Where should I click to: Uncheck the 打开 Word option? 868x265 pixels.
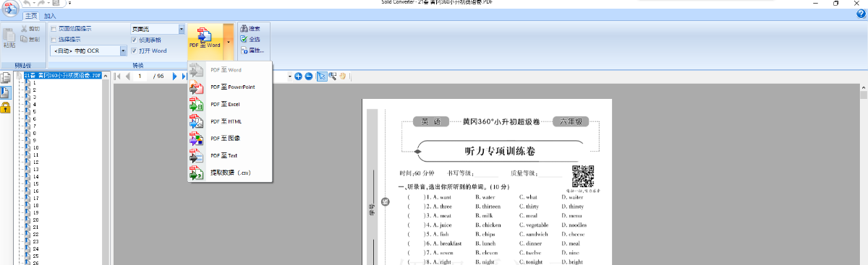pyautogui.click(x=134, y=51)
